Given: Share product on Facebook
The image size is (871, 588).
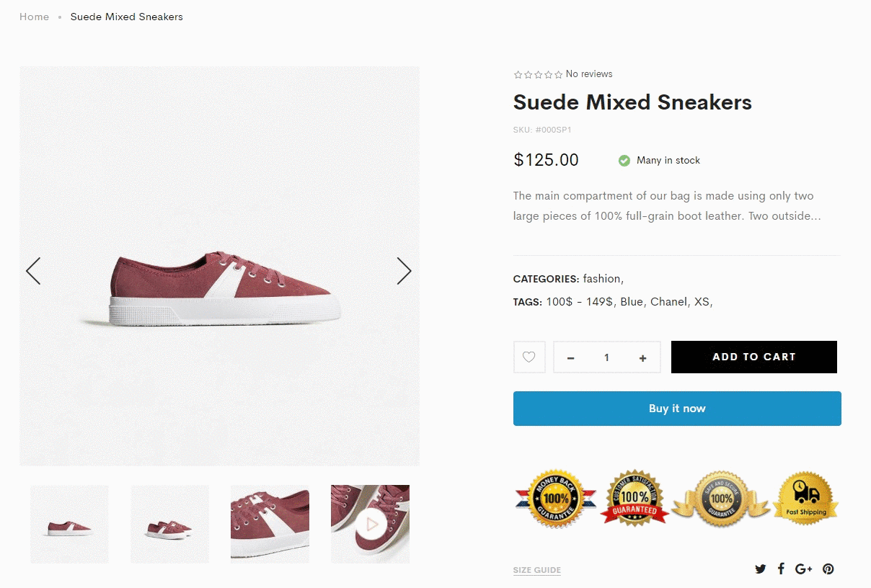Looking at the screenshot, I should coord(781,569).
